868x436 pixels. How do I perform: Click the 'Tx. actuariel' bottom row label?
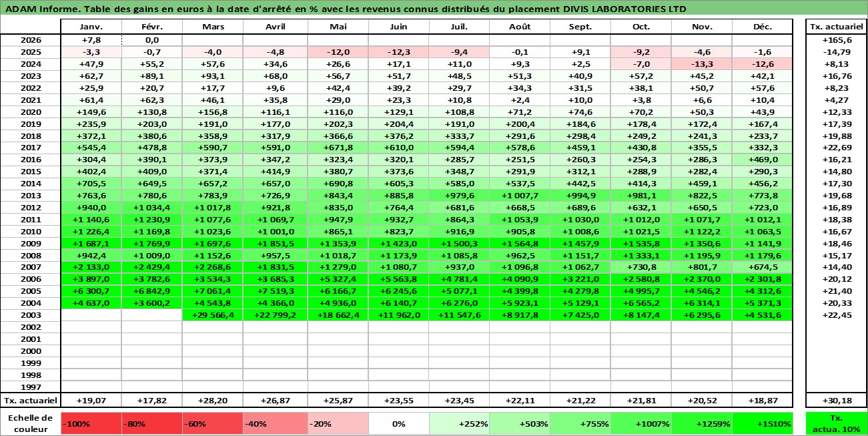[31, 401]
